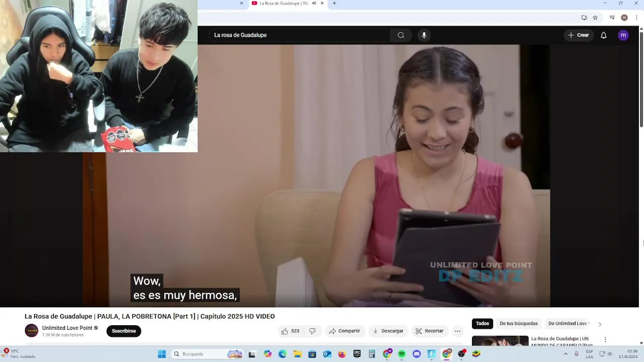Open Microsoft Store from taskbar
The image size is (644, 362).
312,354
